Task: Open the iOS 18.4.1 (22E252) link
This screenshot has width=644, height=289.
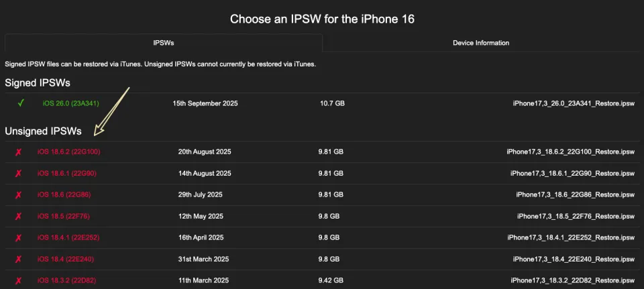Action: click(68, 237)
